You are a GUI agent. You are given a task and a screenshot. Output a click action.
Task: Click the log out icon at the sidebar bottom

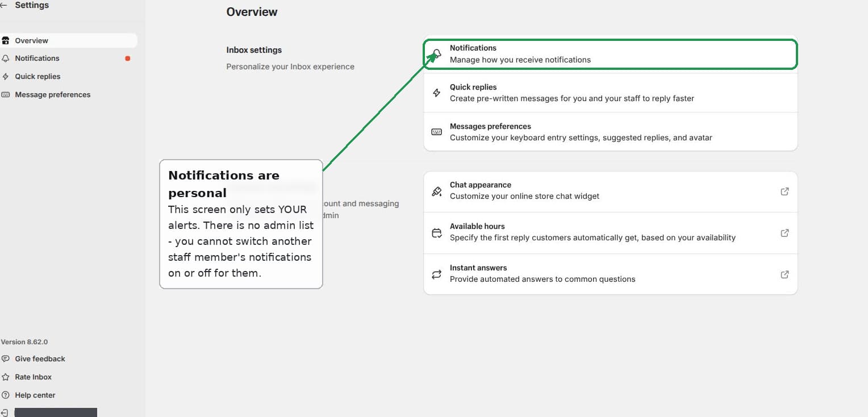pyautogui.click(x=5, y=412)
